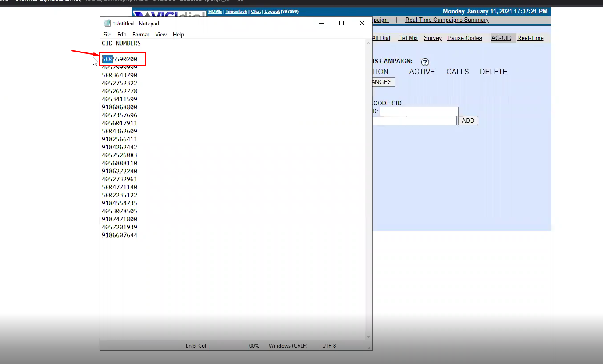
Task: Switch to the Survey tab
Action: pyautogui.click(x=433, y=38)
